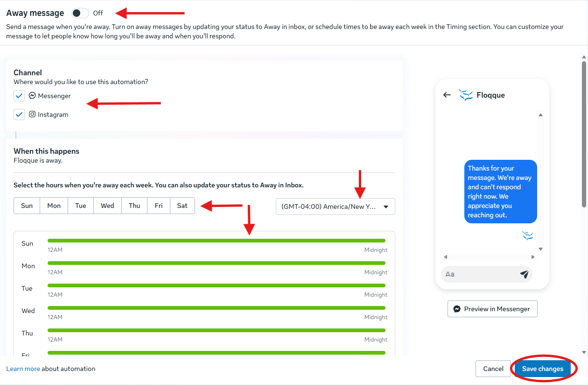Click the send paper plane icon
The image size is (588, 385).
coord(525,274)
